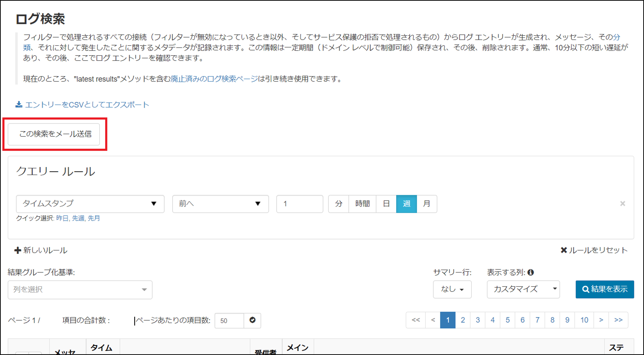Select page 7 in pagination
The width and height of the screenshot is (644, 355).
tap(537, 320)
